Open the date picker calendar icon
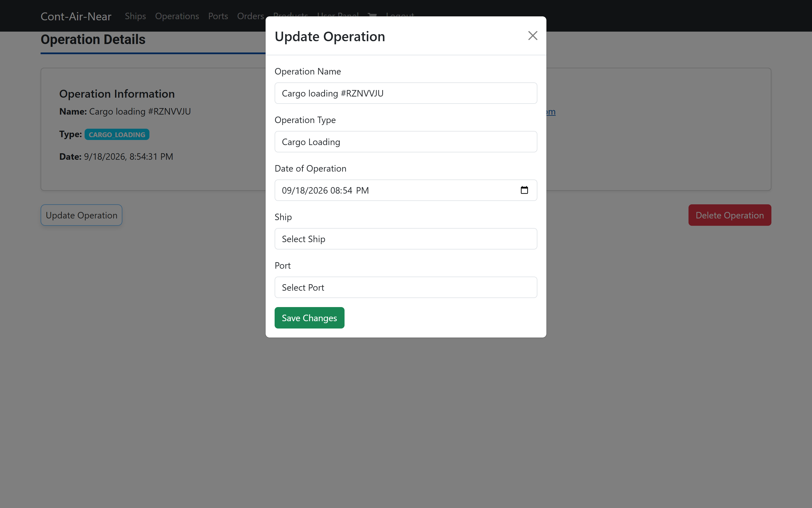Screen dimensions: 812x508 pos(524,190)
